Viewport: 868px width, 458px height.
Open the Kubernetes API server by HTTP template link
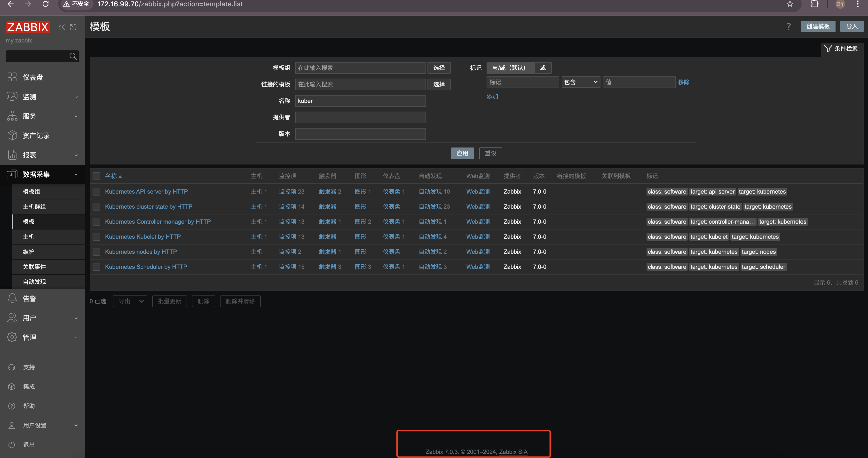146,191
